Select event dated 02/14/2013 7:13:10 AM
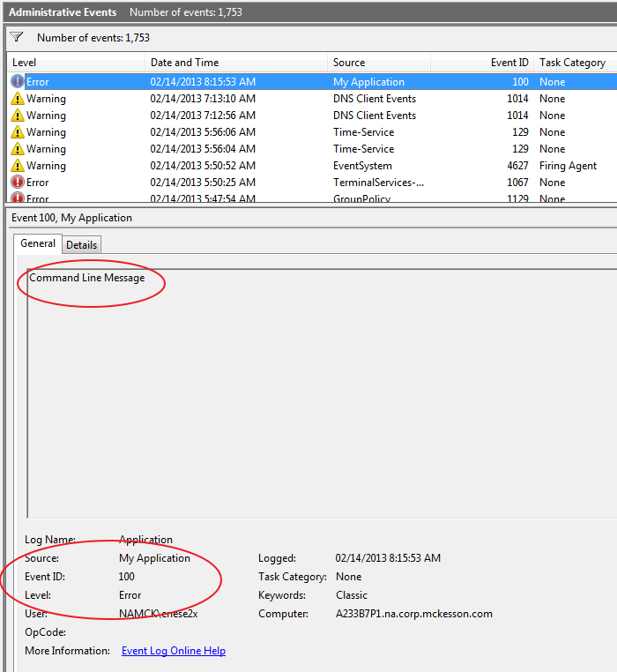Image resolution: width=617 pixels, height=672 pixels. pos(203,99)
